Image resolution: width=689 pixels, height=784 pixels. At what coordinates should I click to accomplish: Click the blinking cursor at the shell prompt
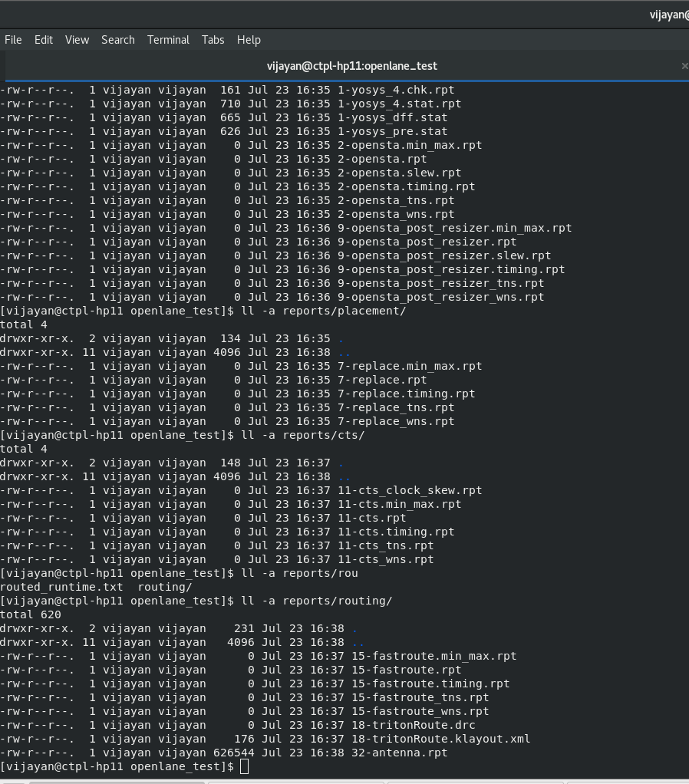coord(246,766)
